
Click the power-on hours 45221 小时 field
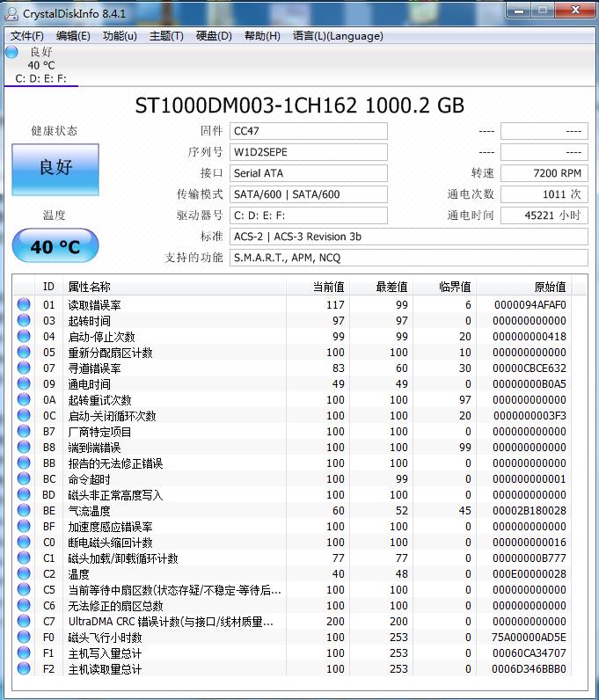[544, 215]
